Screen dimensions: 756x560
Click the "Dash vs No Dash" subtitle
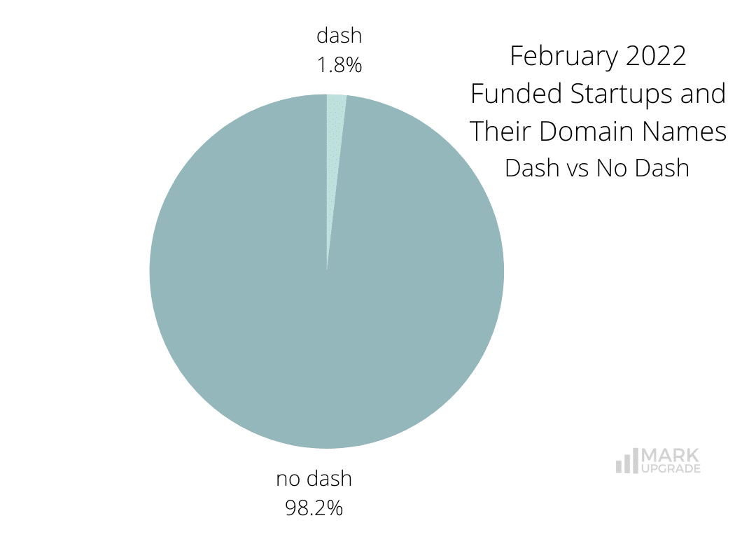tap(597, 168)
